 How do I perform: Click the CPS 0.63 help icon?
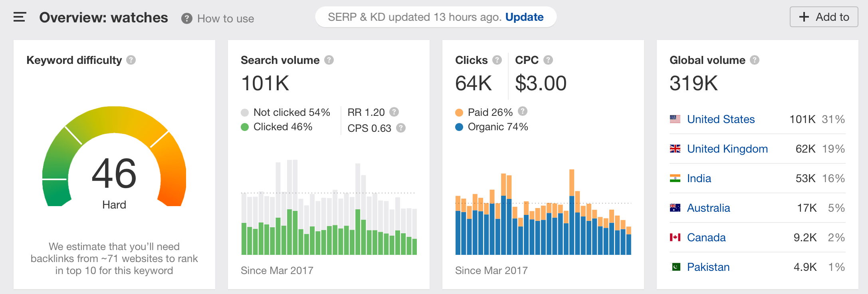click(401, 128)
